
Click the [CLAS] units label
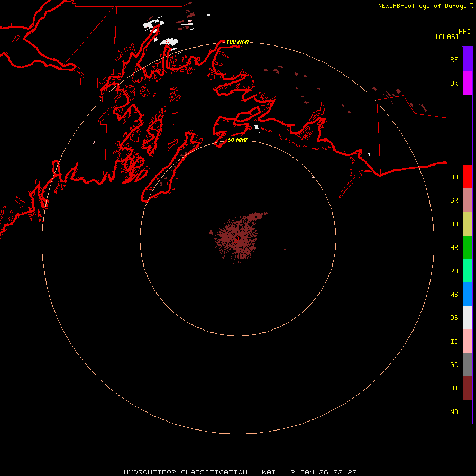click(447, 36)
